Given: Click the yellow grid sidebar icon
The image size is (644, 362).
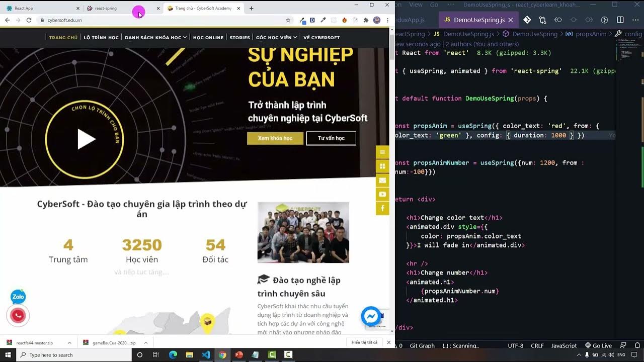Looking at the screenshot, I should click(382, 166).
